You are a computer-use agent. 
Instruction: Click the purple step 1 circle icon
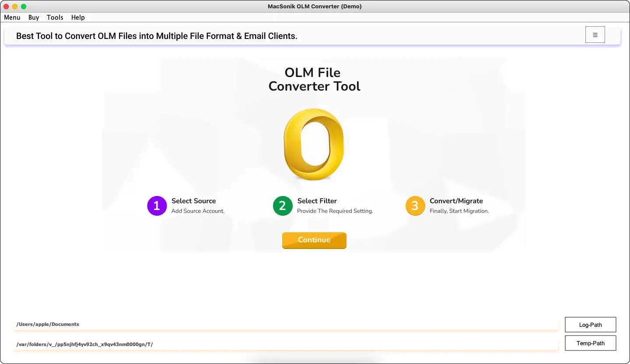click(157, 206)
